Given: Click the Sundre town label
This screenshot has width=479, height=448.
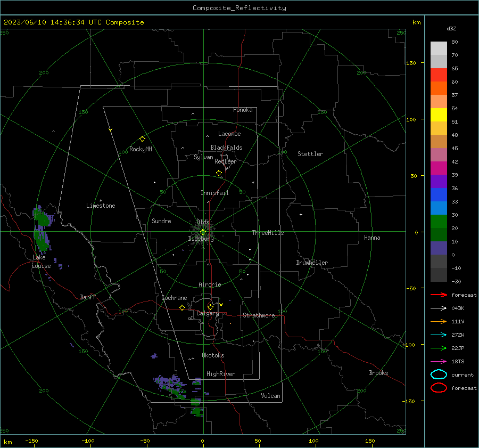Looking at the screenshot, I should click(161, 221).
